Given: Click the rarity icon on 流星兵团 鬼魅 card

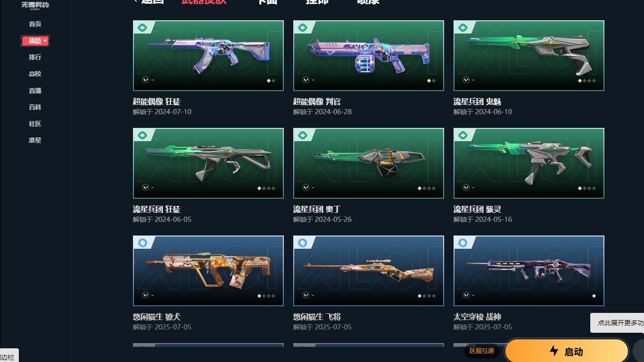Looking at the screenshot, I should coord(463,28).
